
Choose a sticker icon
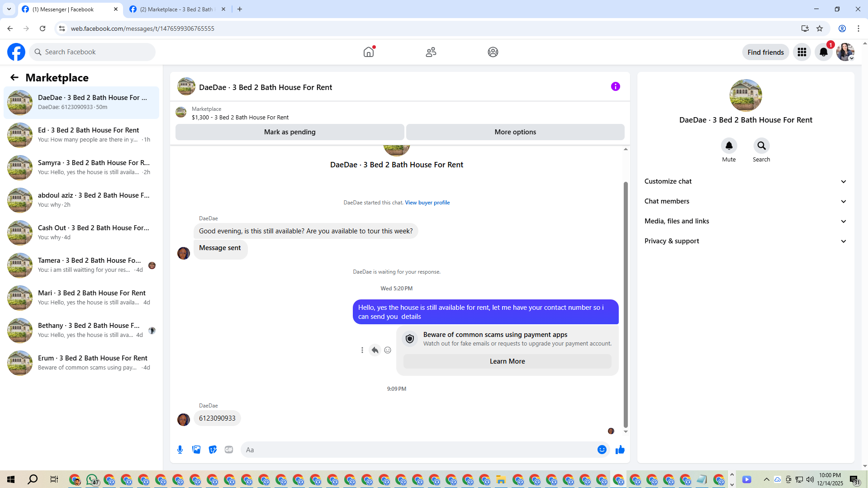click(213, 450)
